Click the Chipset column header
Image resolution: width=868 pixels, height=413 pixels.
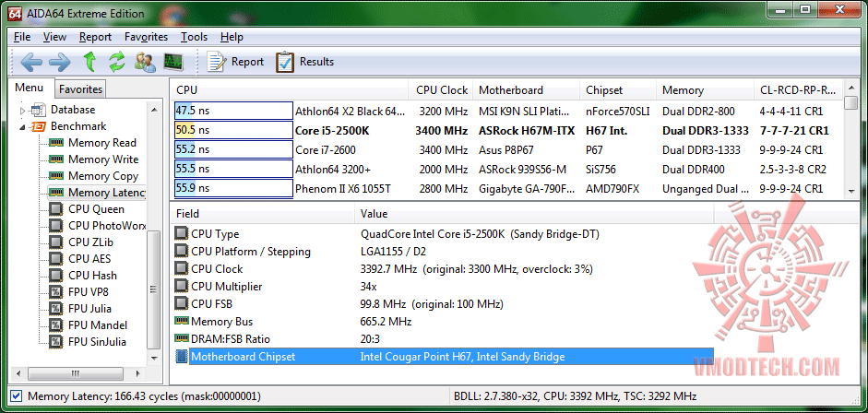pos(618,90)
